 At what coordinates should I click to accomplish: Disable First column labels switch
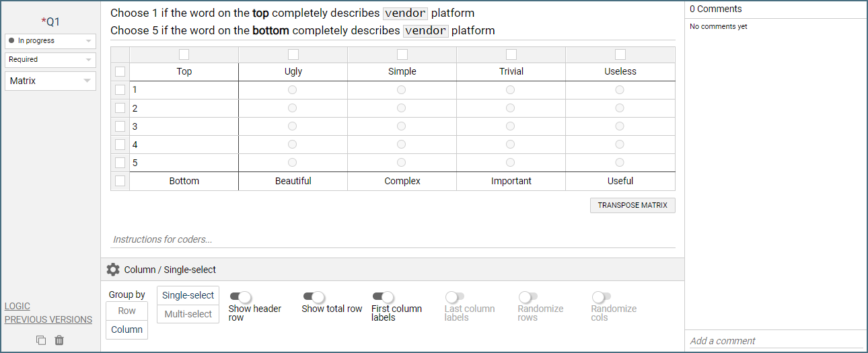(x=383, y=297)
